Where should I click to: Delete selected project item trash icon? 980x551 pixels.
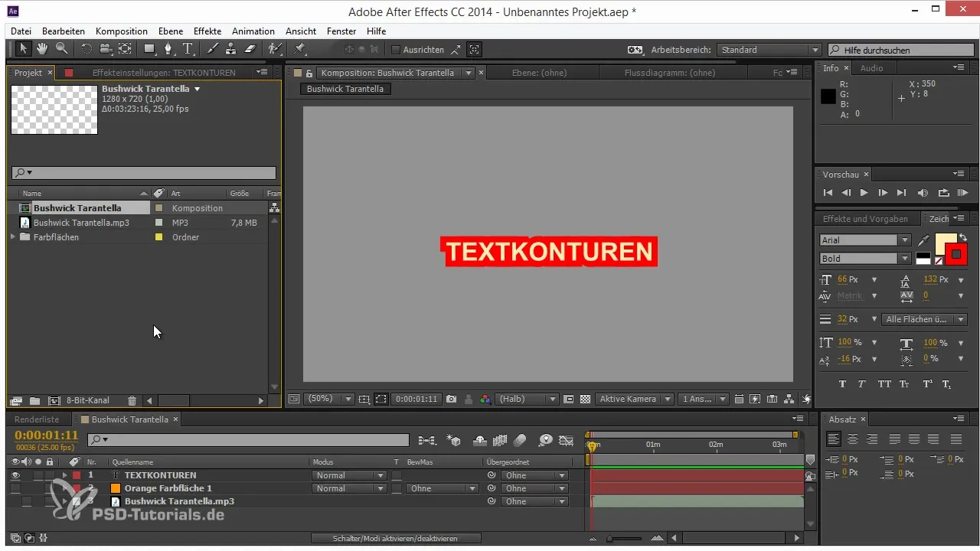(132, 400)
